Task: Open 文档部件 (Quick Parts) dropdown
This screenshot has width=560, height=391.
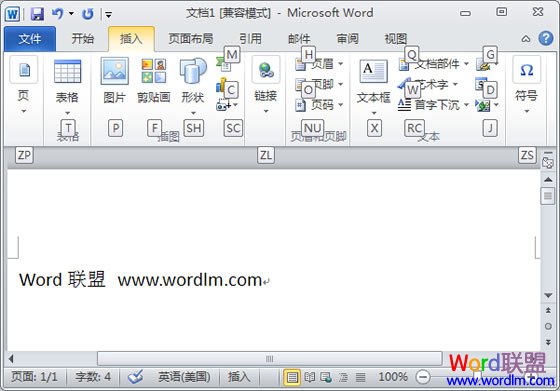Action: click(434, 64)
